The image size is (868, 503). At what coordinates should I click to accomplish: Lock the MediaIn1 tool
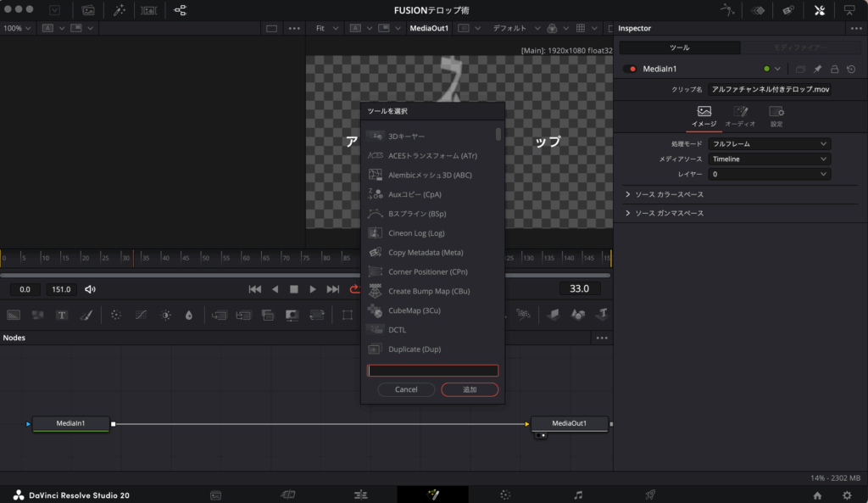click(x=834, y=69)
